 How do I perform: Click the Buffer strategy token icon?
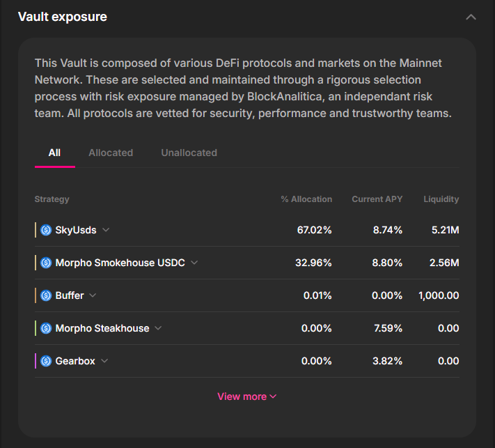tap(46, 295)
